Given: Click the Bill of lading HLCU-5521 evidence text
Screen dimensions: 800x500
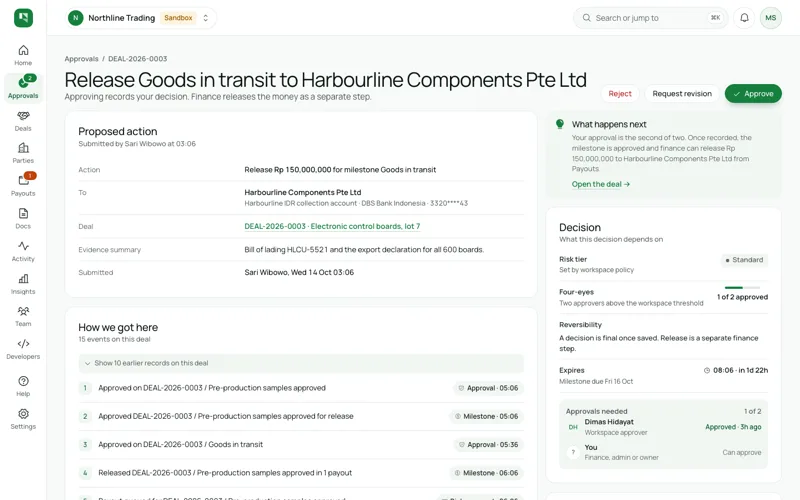Looking at the screenshot, I should pyautogui.click(x=364, y=249).
